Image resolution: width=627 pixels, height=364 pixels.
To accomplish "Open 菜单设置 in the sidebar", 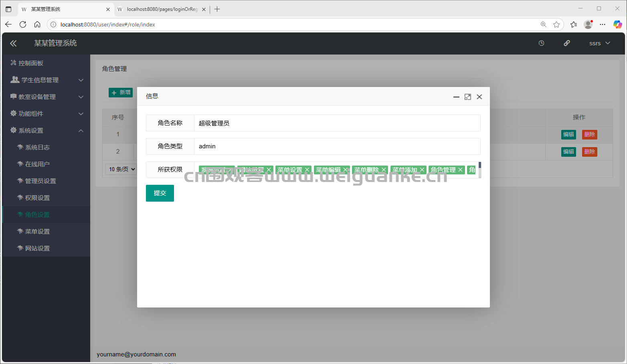I will click(37, 231).
